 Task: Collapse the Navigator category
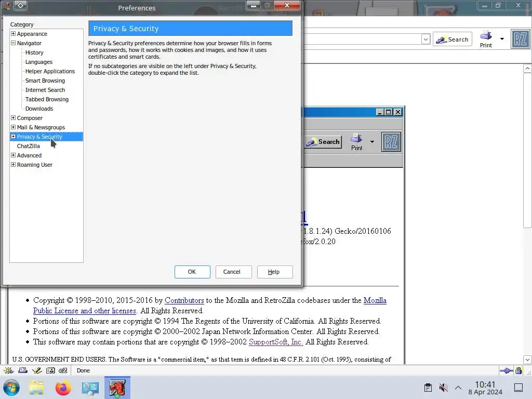pyautogui.click(x=13, y=43)
